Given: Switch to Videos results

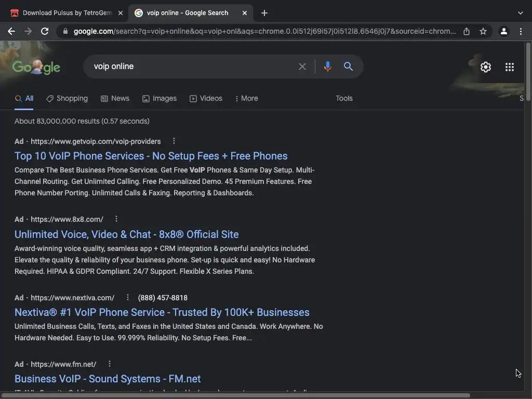Looking at the screenshot, I should [206, 98].
